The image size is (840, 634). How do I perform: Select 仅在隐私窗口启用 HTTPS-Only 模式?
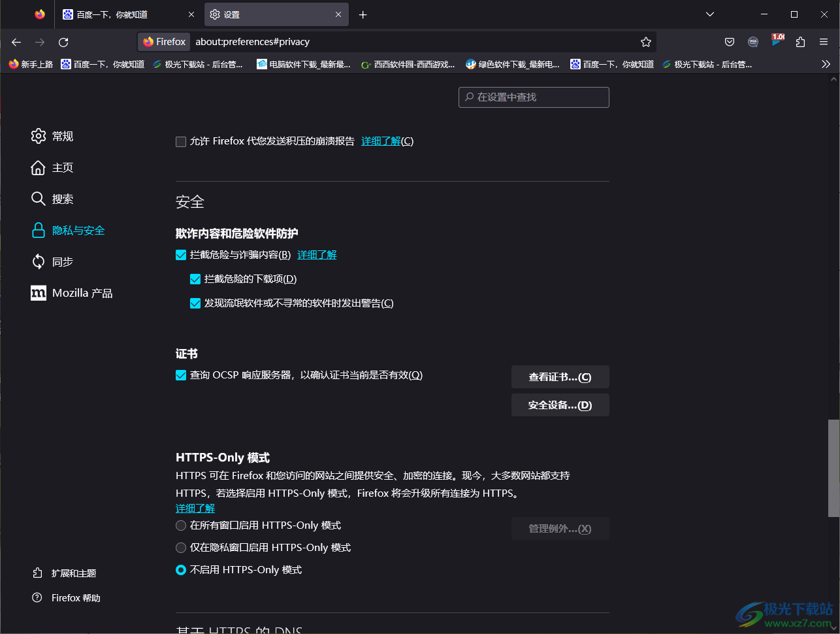pyautogui.click(x=181, y=548)
